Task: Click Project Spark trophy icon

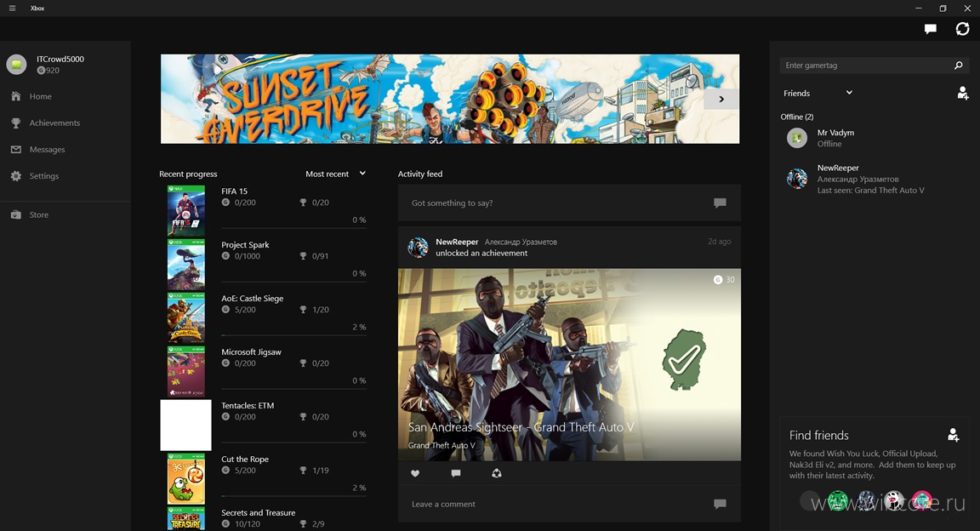Action: (303, 256)
